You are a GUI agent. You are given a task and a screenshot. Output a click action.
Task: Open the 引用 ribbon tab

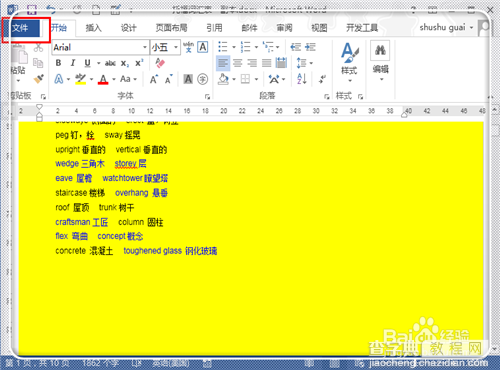click(x=214, y=28)
